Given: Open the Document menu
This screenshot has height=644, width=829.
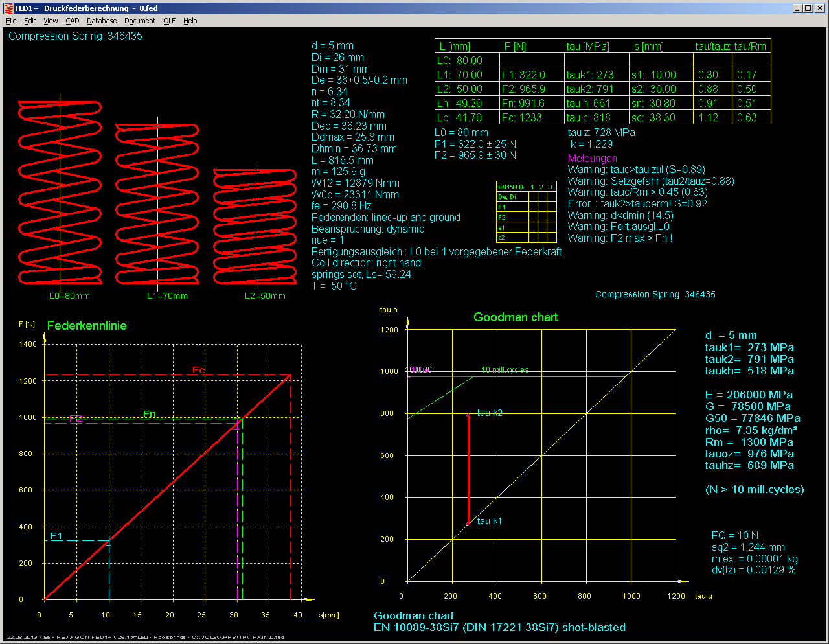Looking at the screenshot, I should (x=140, y=21).
